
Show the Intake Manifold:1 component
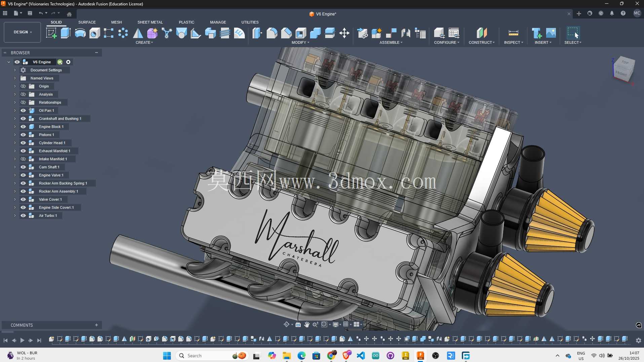[x=23, y=159]
